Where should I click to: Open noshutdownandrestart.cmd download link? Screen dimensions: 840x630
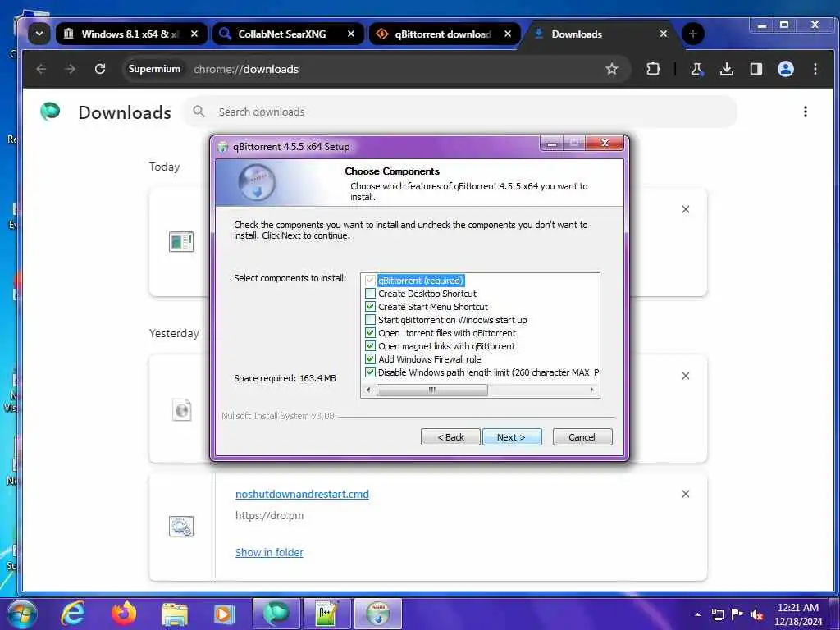pos(302,494)
